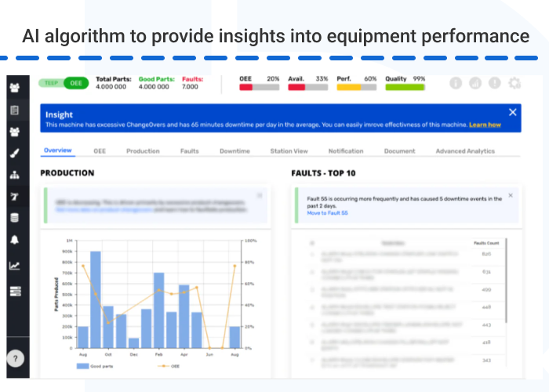The image size is (549, 392).
Task: Close the blue Insight banner
Action: coord(513,112)
